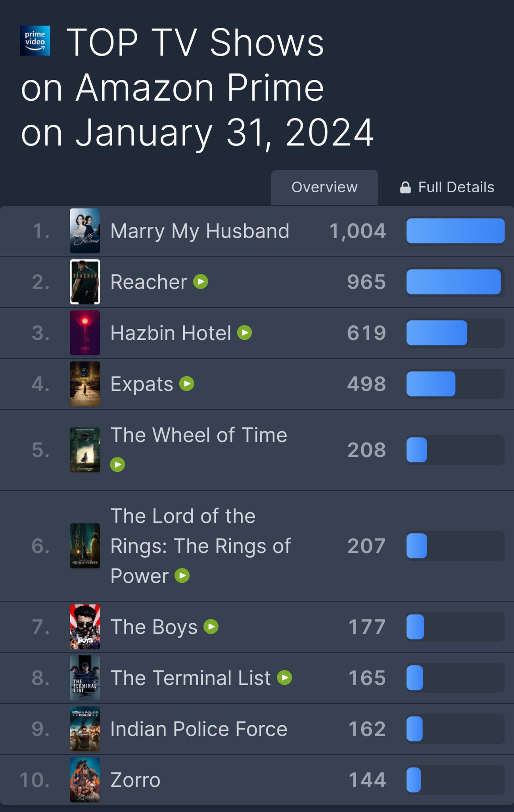This screenshot has width=514, height=812.
Task: Click the green play icon beside The Boys
Action: coord(211,627)
